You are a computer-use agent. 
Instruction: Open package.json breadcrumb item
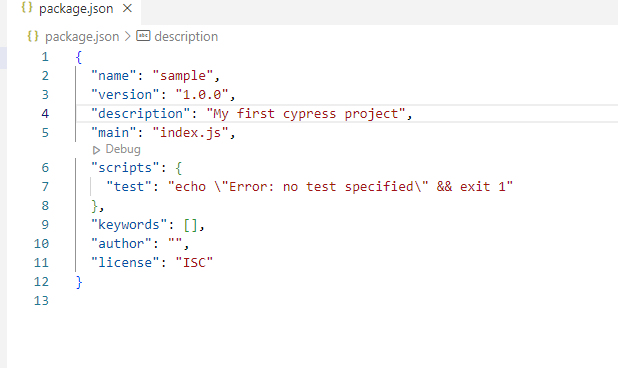point(82,37)
